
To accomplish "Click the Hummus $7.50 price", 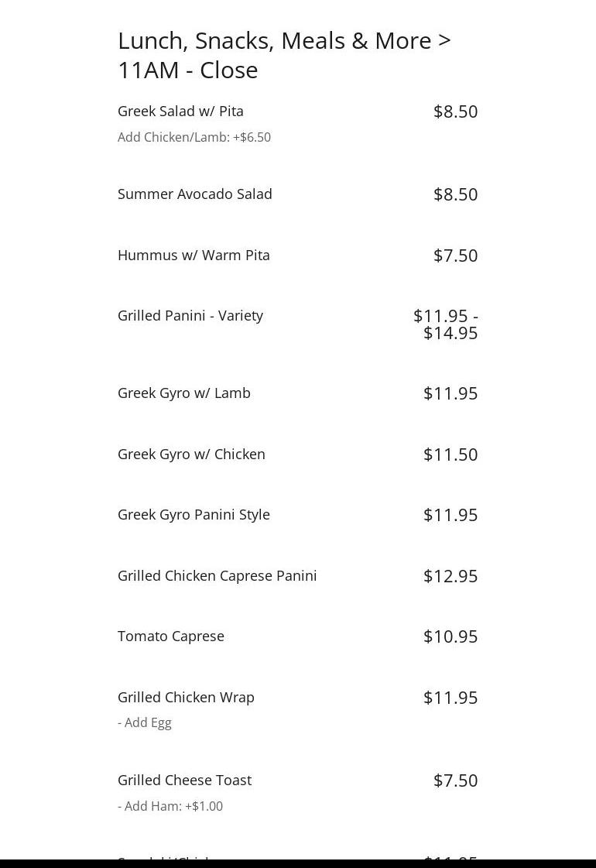I will pos(455,256).
